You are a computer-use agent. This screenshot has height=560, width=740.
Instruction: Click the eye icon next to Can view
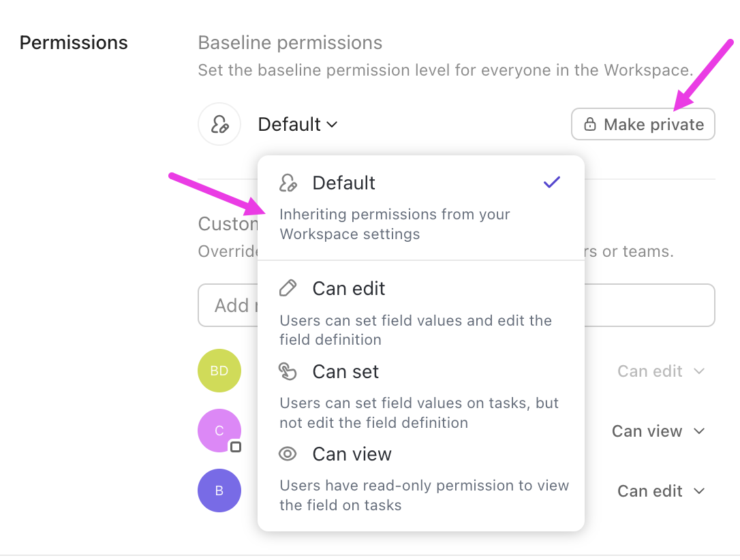[288, 454]
